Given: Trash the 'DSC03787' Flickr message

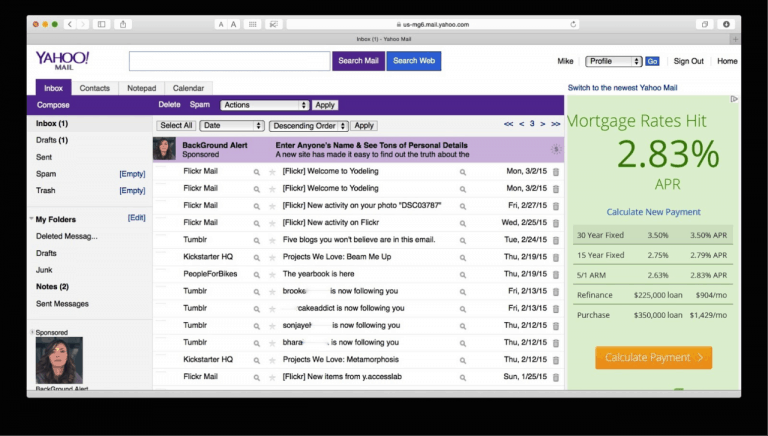Looking at the screenshot, I should (x=556, y=206).
